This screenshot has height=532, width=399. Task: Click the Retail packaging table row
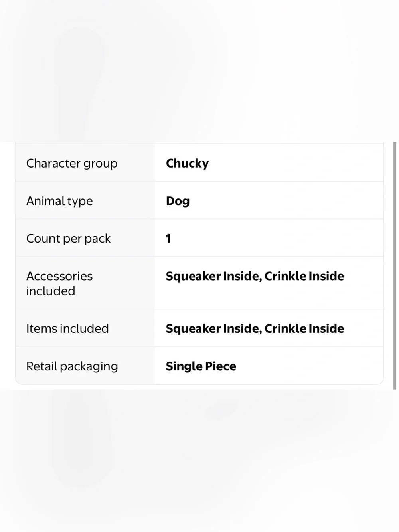click(x=199, y=366)
